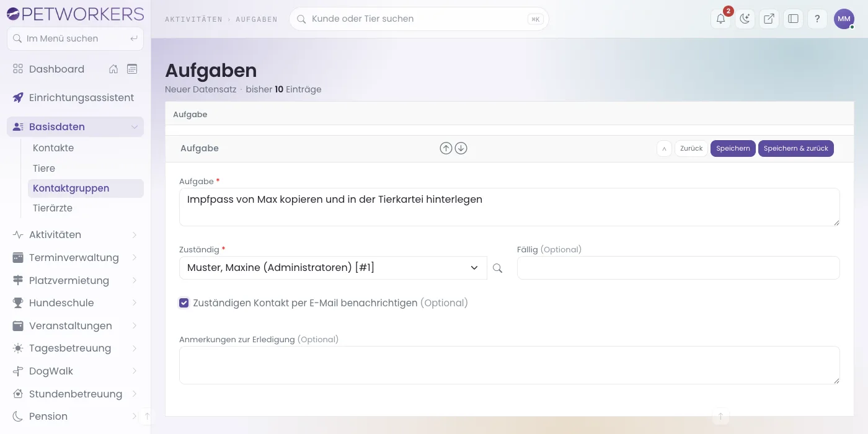Viewport: 868px width, 434px height.
Task: Click the Aufgabe text area
Action: [509, 207]
